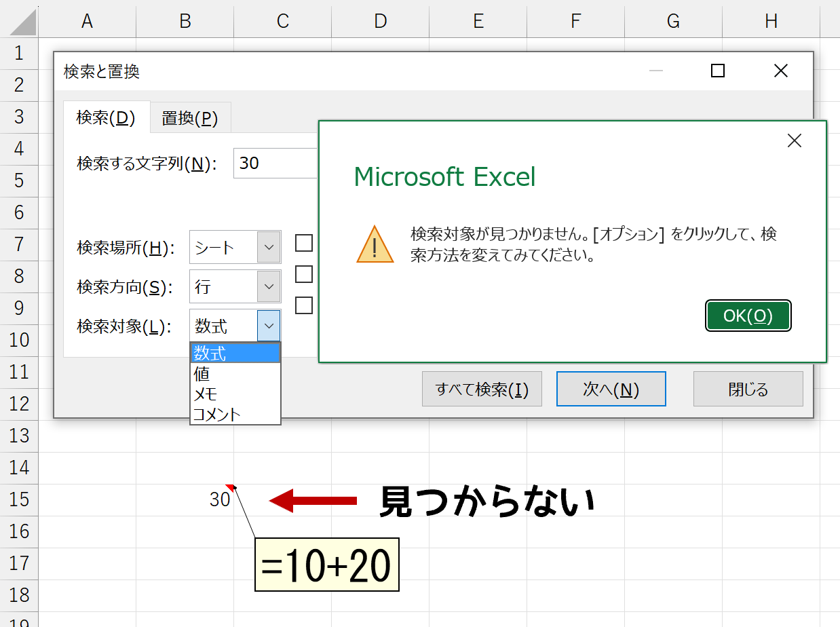Click the 検索する文字列(N) label
Image resolution: width=840 pixels, height=627 pixels.
147,164
